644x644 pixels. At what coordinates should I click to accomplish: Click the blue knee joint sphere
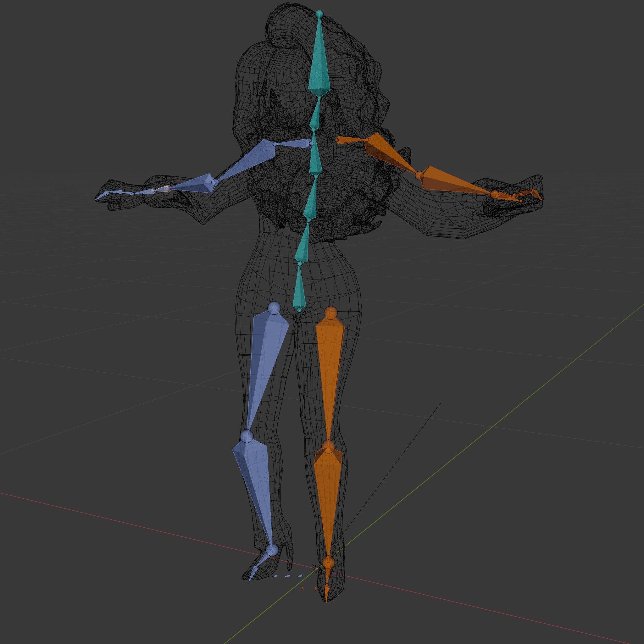[x=247, y=436]
